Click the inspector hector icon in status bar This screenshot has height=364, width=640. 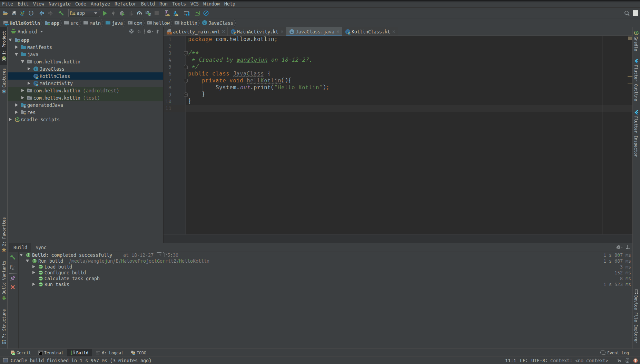627,361
